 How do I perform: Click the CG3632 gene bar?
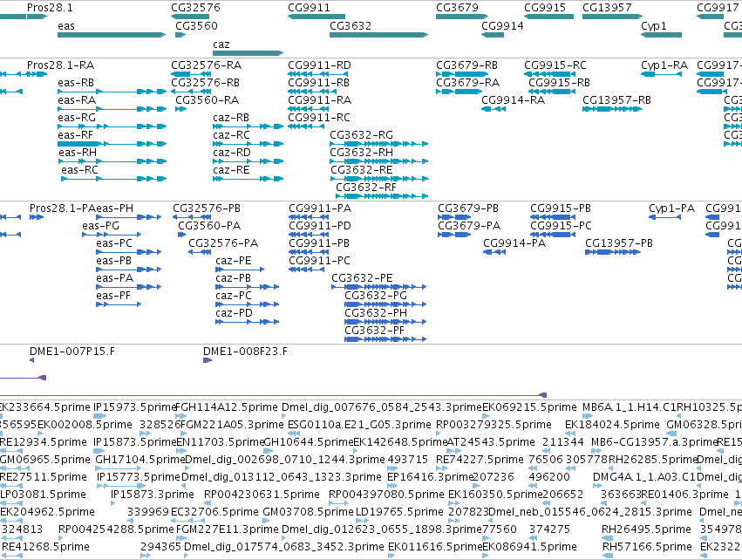[378, 35]
